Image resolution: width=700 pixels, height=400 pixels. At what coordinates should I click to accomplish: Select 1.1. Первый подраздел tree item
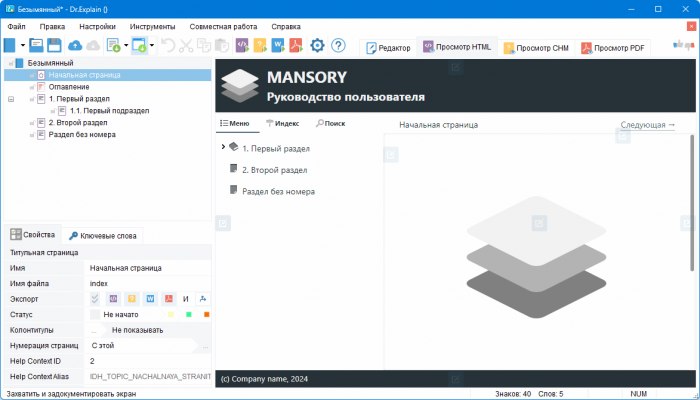click(109, 111)
